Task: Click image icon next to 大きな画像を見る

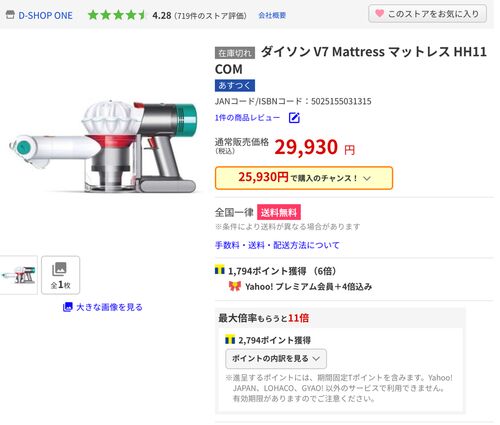Action: point(67,307)
